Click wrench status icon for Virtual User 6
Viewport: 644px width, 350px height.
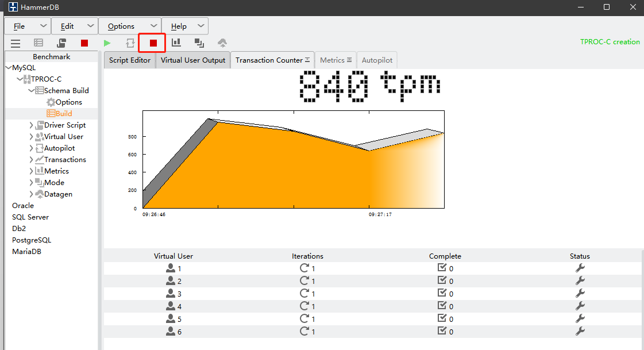(580, 331)
